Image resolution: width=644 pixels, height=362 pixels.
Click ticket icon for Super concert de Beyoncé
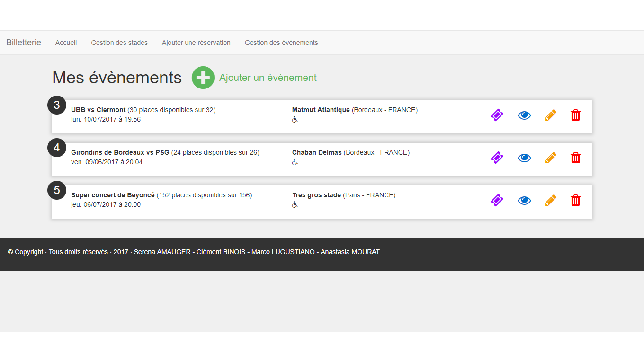coord(497,200)
